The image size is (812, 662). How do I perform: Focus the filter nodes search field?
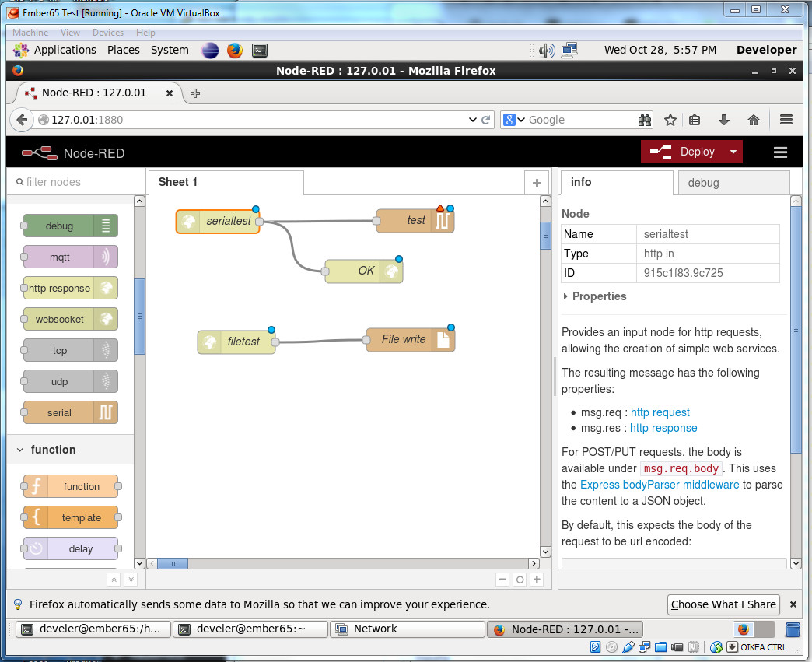(76, 182)
